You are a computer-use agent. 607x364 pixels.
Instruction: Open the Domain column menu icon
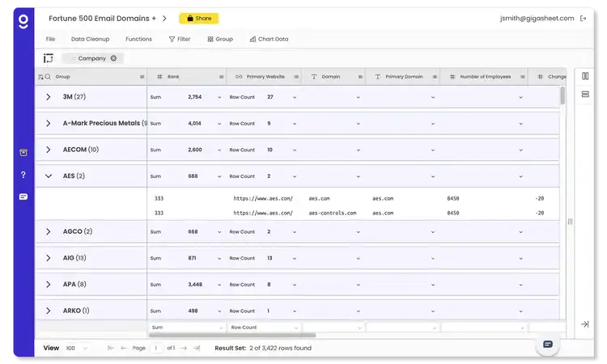click(360, 77)
